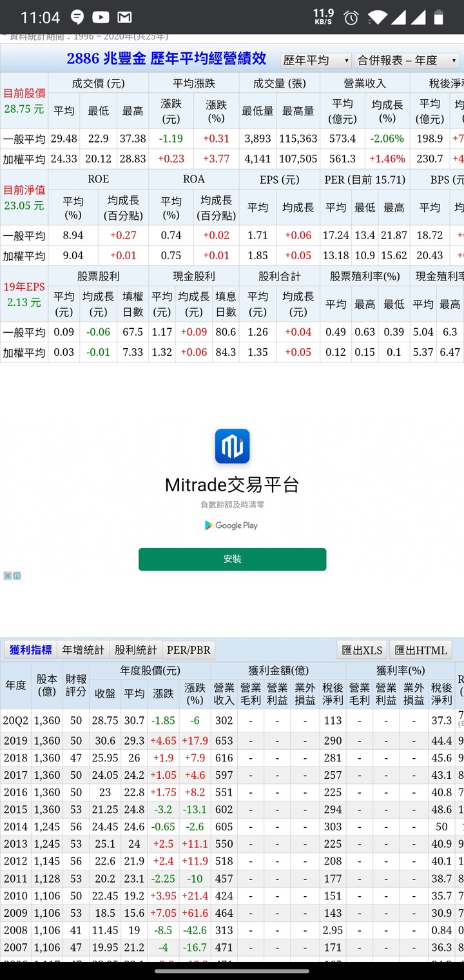464x980 pixels.
Task: Tap the Gmail notification icon in status bar
Action: [x=124, y=17]
